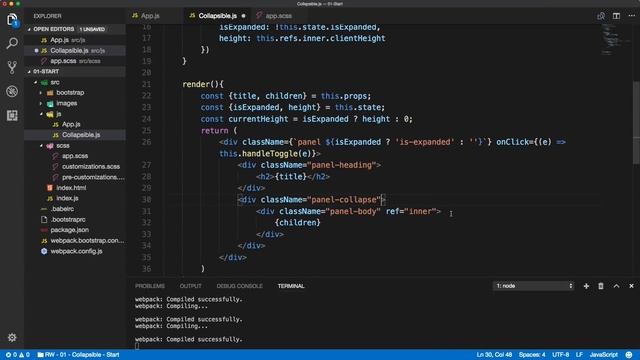Image resolution: width=640 pixels, height=360 pixels.
Task: Add a new terminal with plus icon
Action: click(586, 286)
